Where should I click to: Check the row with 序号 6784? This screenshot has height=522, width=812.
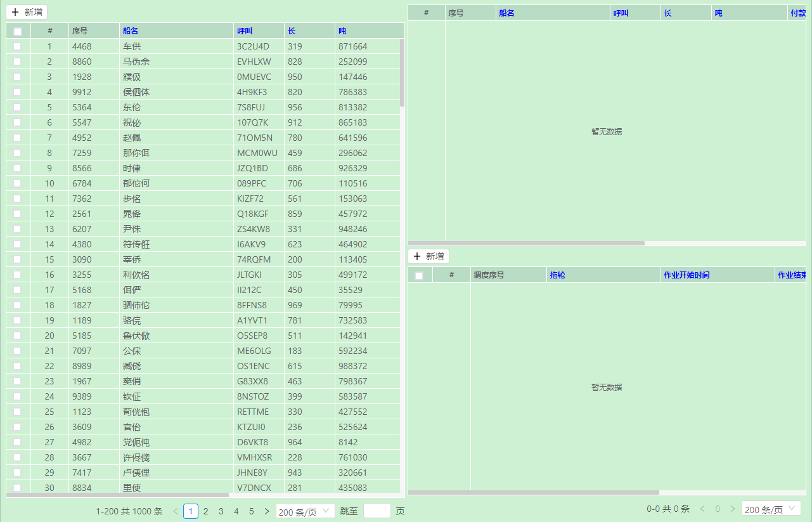click(x=17, y=183)
